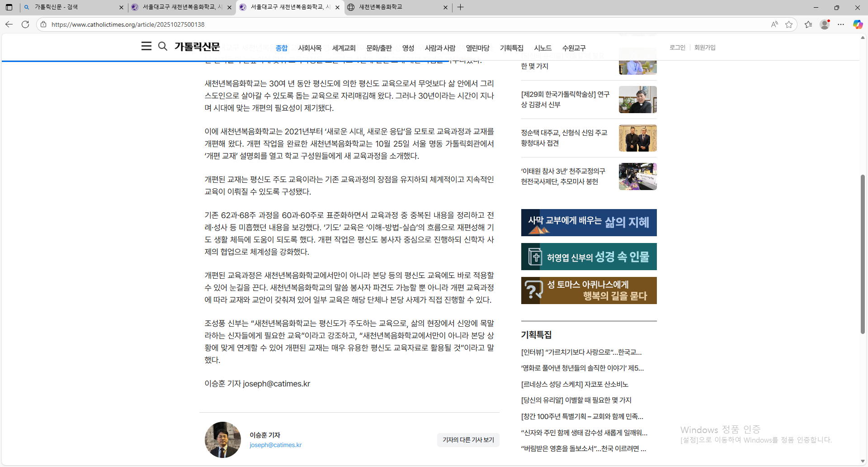Open 이승훈 기자 profile photo
This screenshot has width=868, height=467.
pyautogui.click(x=223, y=440)
